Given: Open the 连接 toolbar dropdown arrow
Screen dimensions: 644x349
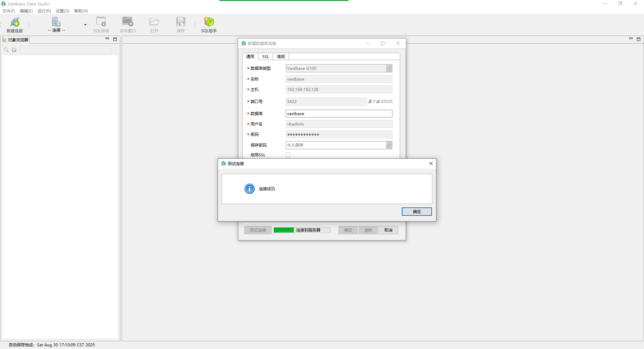Looking at the screenshot, I should pyautogui.click(x=85, y=25).
